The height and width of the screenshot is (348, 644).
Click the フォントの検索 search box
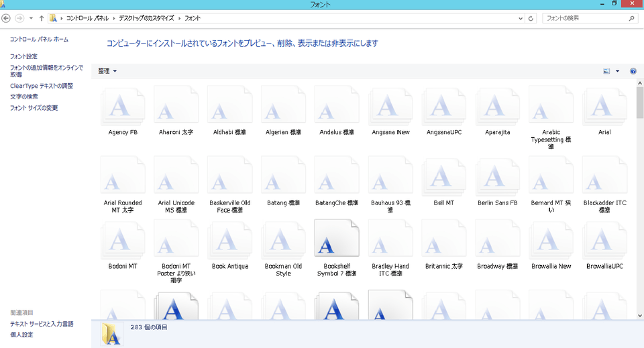[x=584, y=18]
